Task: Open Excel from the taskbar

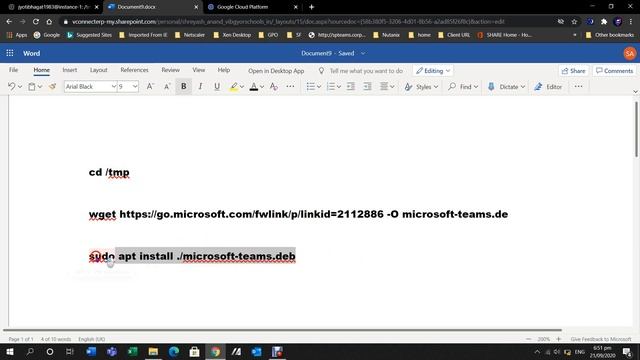Action: pyautogui.click(x=133, y=351)
